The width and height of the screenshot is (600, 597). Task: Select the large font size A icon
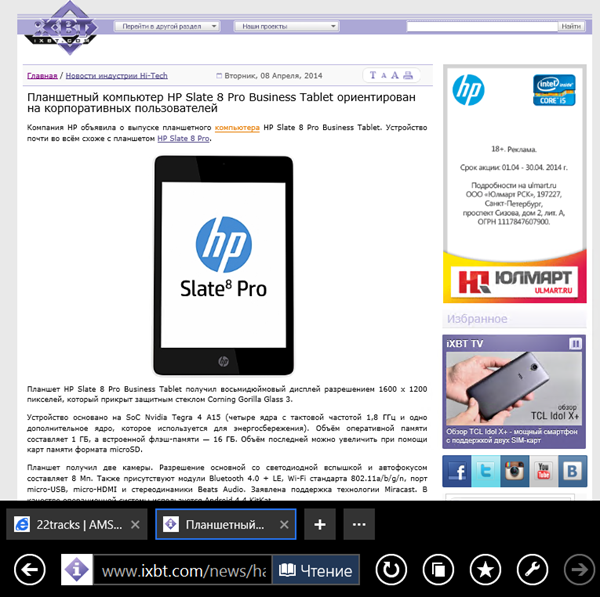point(395,75)
